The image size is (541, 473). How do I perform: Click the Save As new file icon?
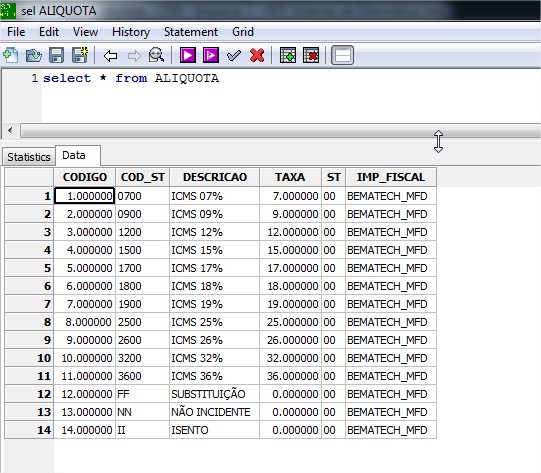pyautogui.click(x=80, y=55)
